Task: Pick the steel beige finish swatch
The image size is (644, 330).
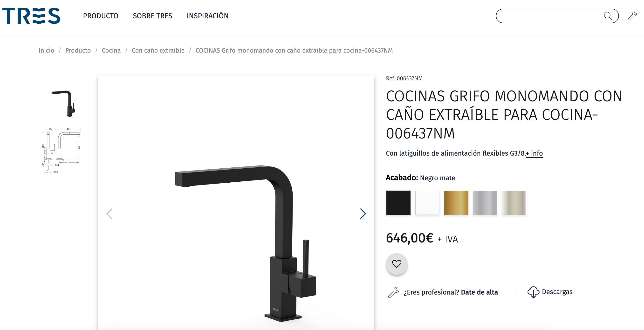Action: (514, 203)
